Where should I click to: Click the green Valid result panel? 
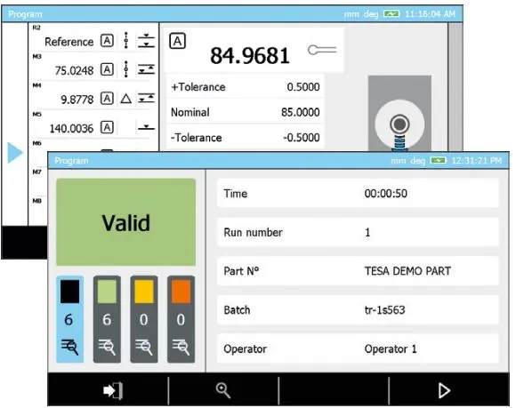pos(125,222)
